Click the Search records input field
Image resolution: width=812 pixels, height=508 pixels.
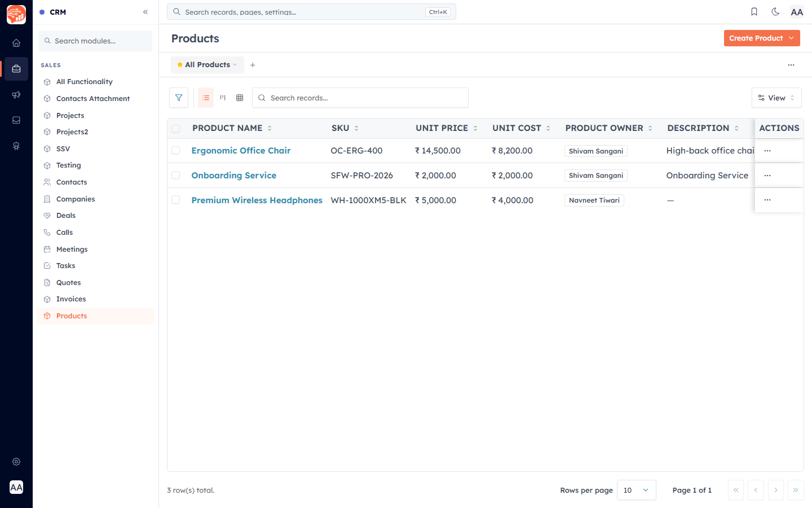(x=360, y=98)
